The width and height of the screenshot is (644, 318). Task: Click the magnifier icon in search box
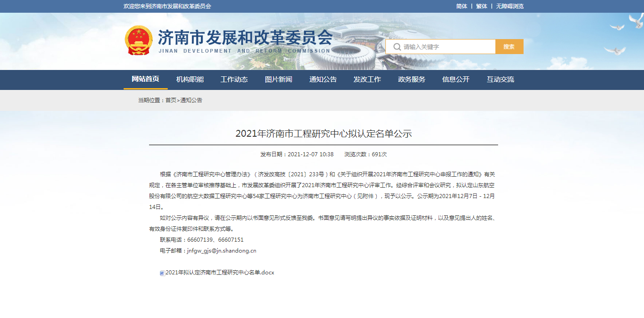coord(397,47)
